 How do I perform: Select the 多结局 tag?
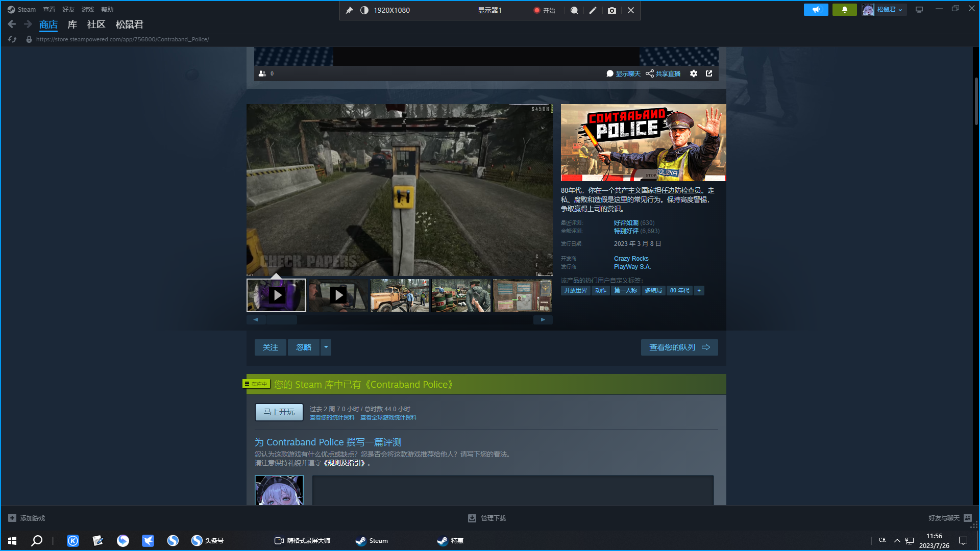point(653,290)
